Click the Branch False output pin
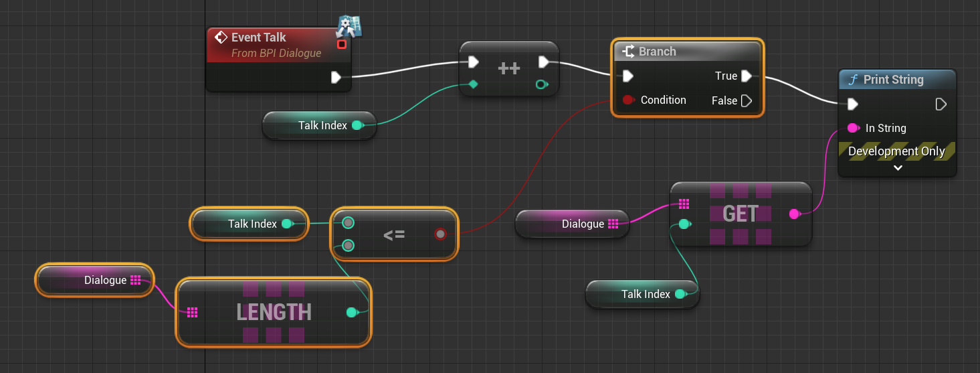The height and width of the screenshot is (373, 980). [746, 101]
